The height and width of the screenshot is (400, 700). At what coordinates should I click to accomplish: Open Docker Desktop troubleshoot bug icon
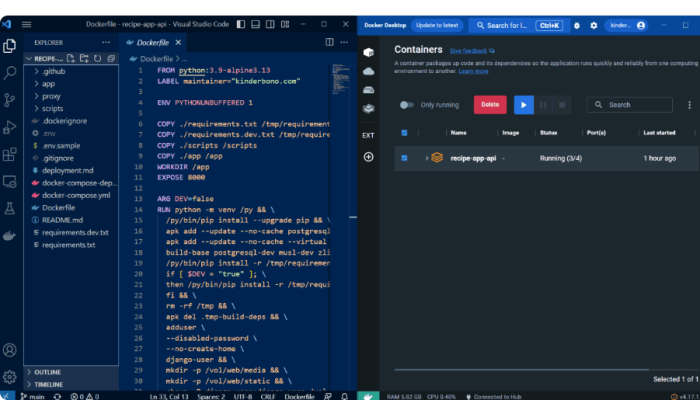coord(577,25)
